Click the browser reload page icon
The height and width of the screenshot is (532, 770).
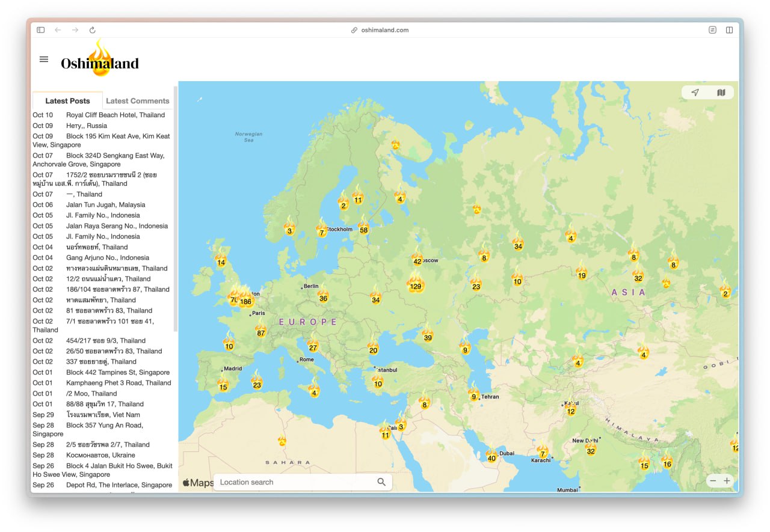92,30
